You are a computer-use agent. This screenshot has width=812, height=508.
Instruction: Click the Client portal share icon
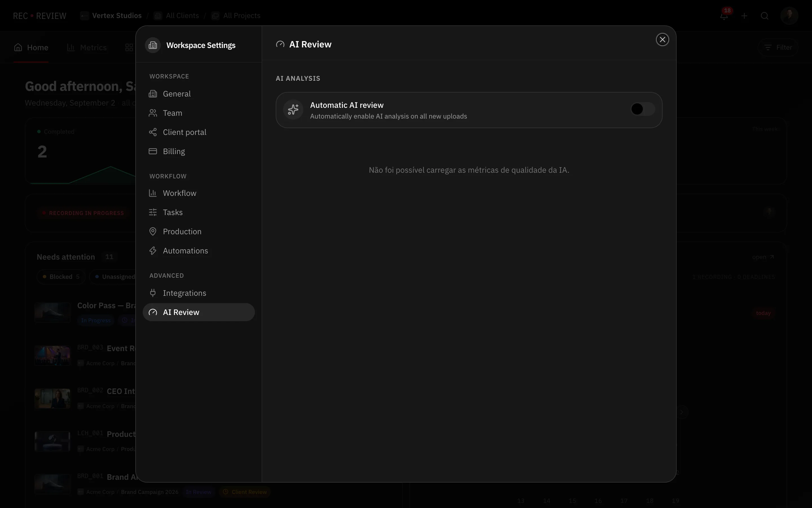(153, 132)
